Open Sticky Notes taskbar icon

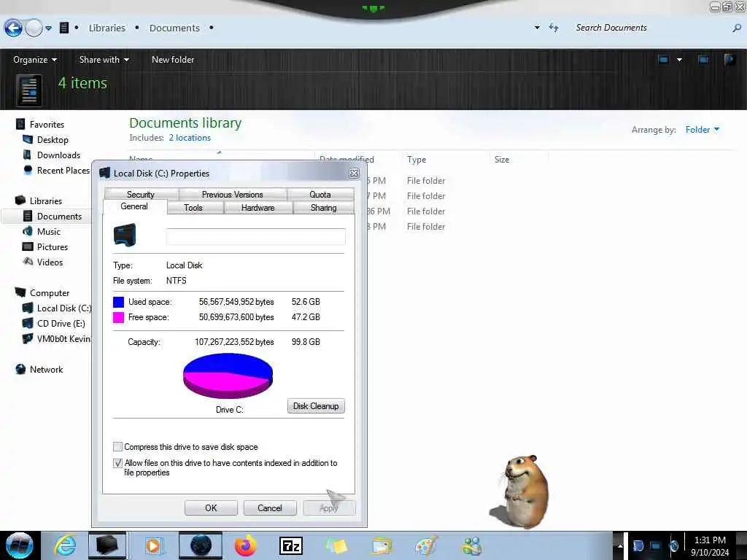[336, 545]
